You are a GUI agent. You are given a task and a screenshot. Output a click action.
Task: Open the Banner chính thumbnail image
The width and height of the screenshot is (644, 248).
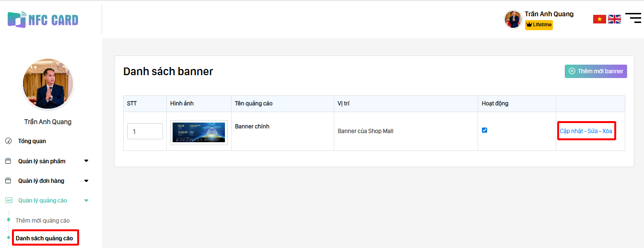[x=199, y=132]
